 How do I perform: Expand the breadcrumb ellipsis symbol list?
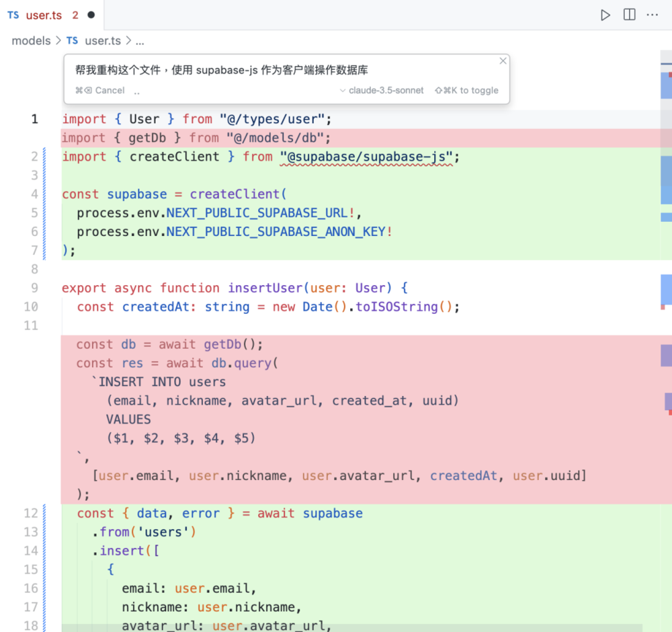coord(140,41)
